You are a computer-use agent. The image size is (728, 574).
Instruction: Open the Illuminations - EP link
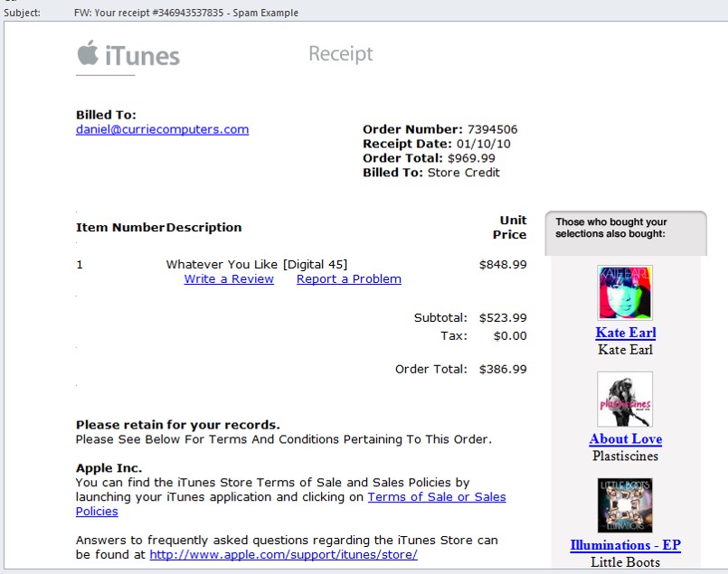coord(626,545)
